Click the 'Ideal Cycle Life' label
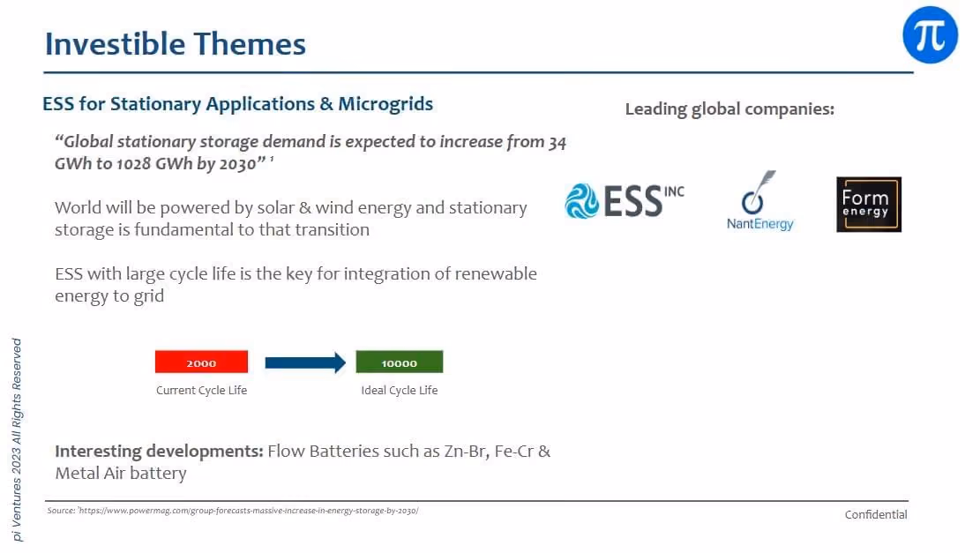 click(400, 391)
